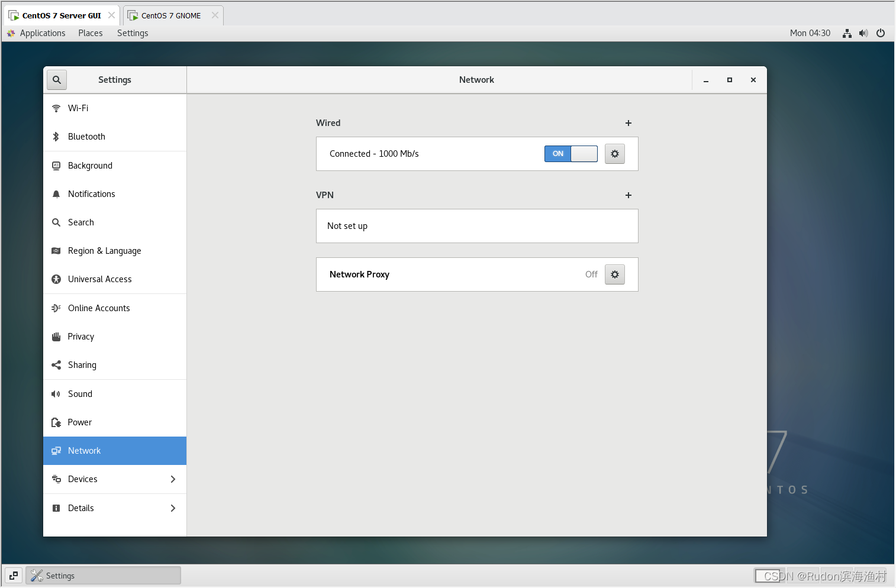The width and height of the screenshot is (896, 588).
Task: Open wired connection settings gear
Action: [x=614, y=153]
